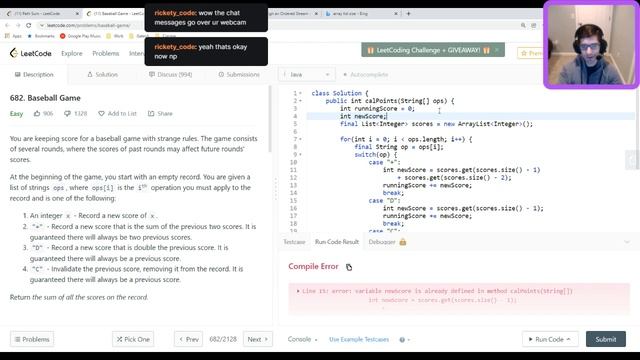This screenshot has width=640, height=360.
Task: Click the Run Code button
Action: point(550,339)
